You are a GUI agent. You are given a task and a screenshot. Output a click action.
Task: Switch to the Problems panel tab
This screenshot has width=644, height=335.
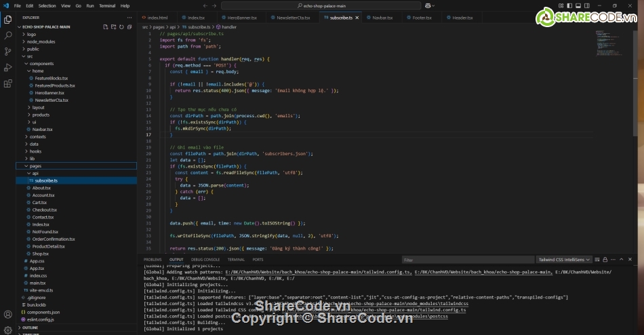[x=153, y=260]
